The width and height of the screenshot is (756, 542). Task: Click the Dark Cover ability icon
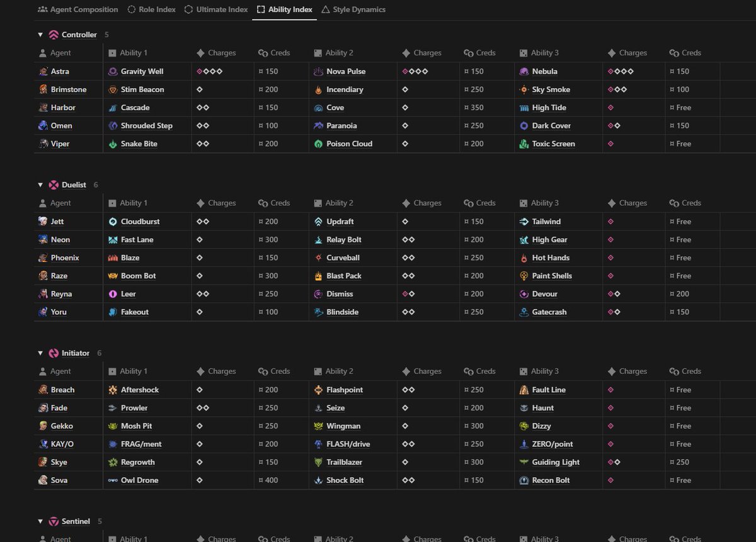(524, 125)
